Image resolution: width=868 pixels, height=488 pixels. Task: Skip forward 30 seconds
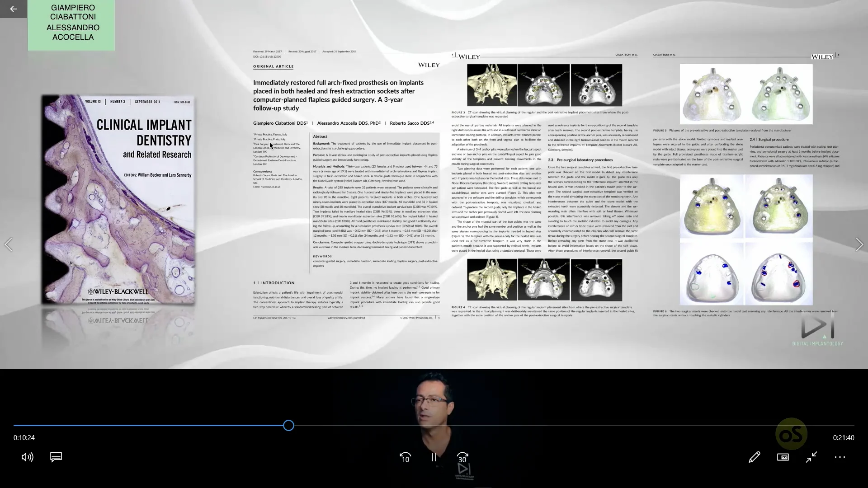tap(462, 457)
